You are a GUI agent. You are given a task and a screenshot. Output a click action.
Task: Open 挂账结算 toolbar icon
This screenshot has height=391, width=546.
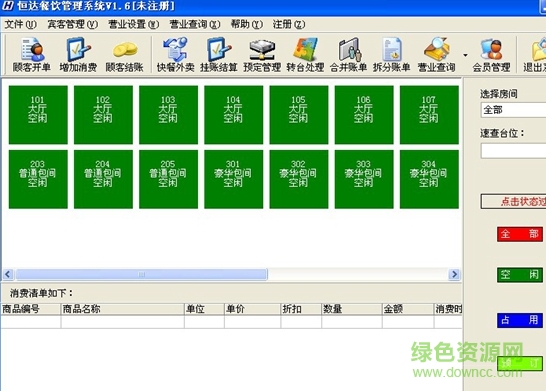point(218,55)
